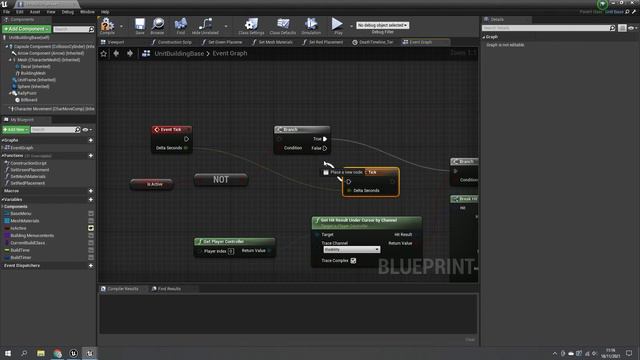Screen dimensions: 640x360
Task: Add a new function with Functions plus
Action: pyautogui.click(x=91, y=156)
